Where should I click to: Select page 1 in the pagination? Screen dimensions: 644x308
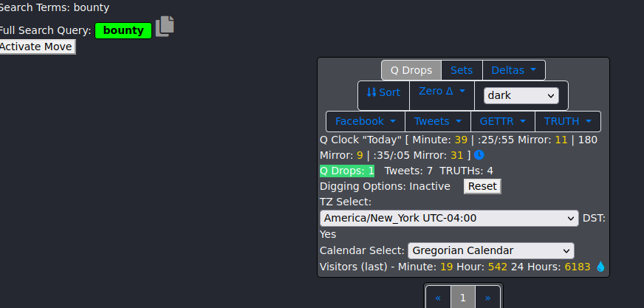pyautogui.click(x=463, y=298)
